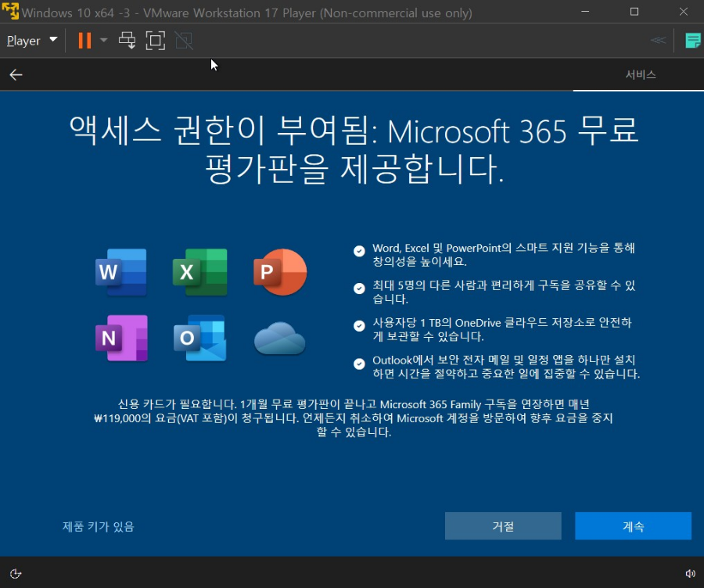Viewport: 704px width, 588px height.
Task: Click the PowerPoint app icon
Action: click(x=280, y=272)
